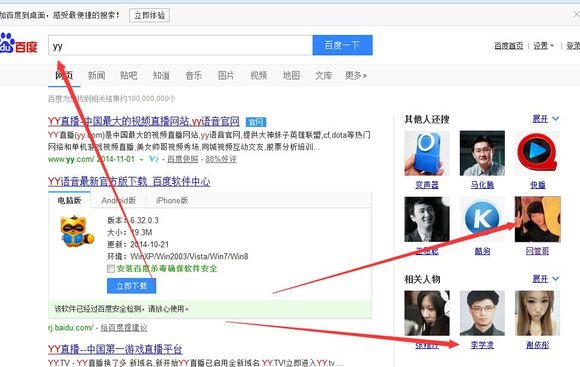Click the 李学凌 name link
This screenshot has width=580, height=367.
(482, 345)
